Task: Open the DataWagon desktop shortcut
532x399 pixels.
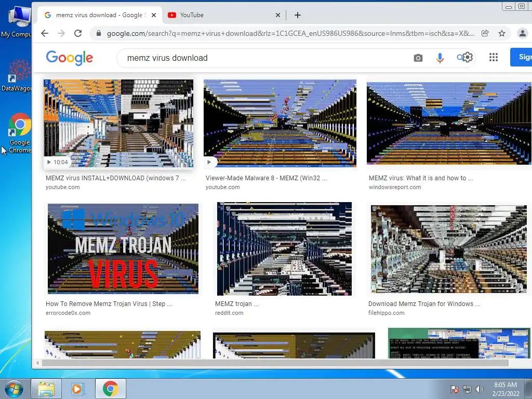Action: click(16, 75)
